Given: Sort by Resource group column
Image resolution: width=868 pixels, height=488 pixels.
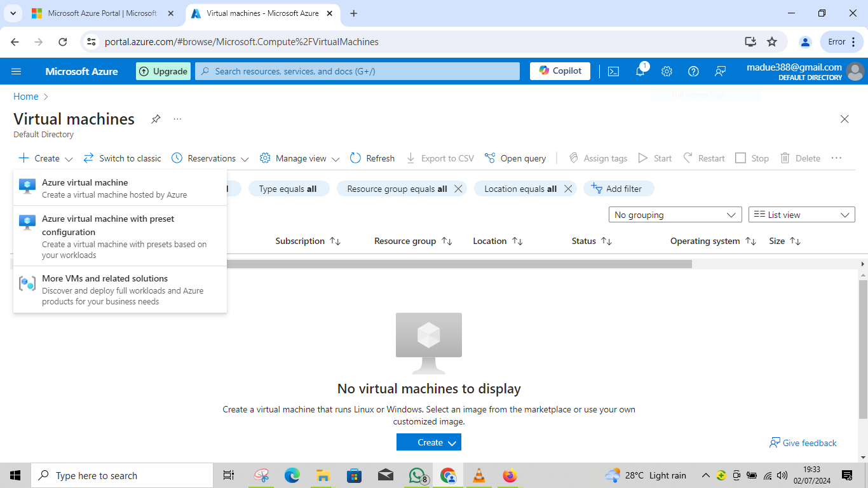Looking at the screenshot, I should [413, 241].
